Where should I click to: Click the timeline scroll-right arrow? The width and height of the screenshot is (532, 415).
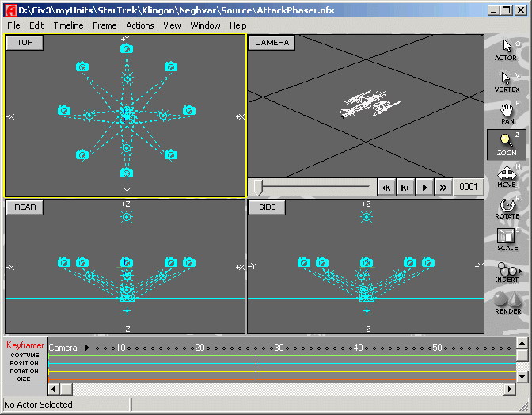tap(510, 389)
